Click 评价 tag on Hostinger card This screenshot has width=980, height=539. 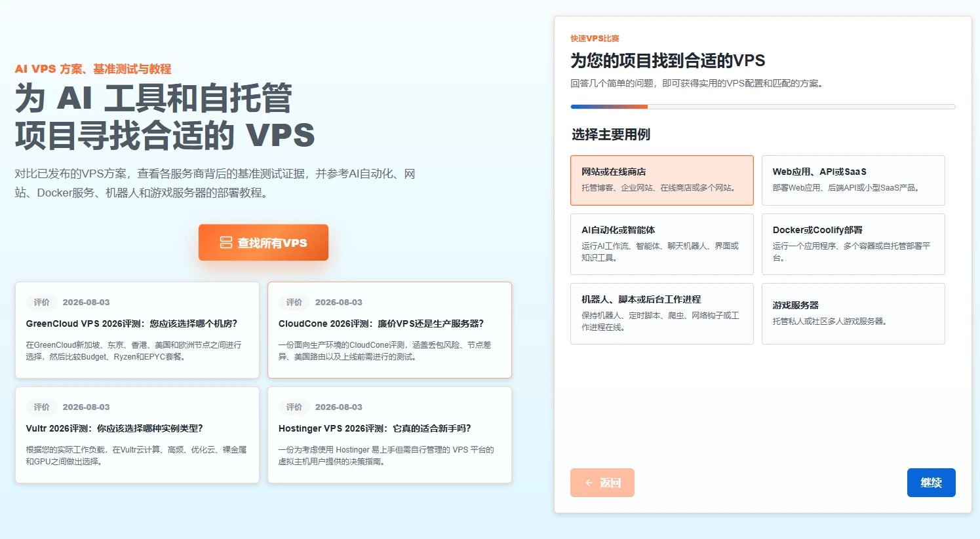click(x=294, y=407)
